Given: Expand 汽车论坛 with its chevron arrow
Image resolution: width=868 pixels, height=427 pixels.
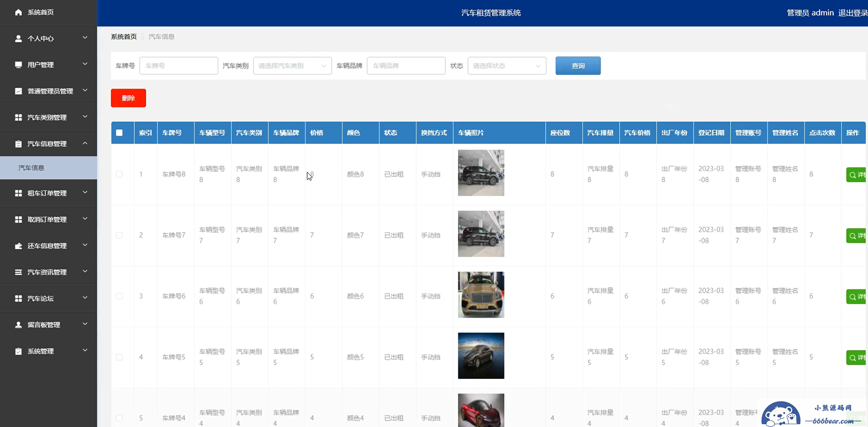Looking at the screenshot, I should [x=85, y=298].
